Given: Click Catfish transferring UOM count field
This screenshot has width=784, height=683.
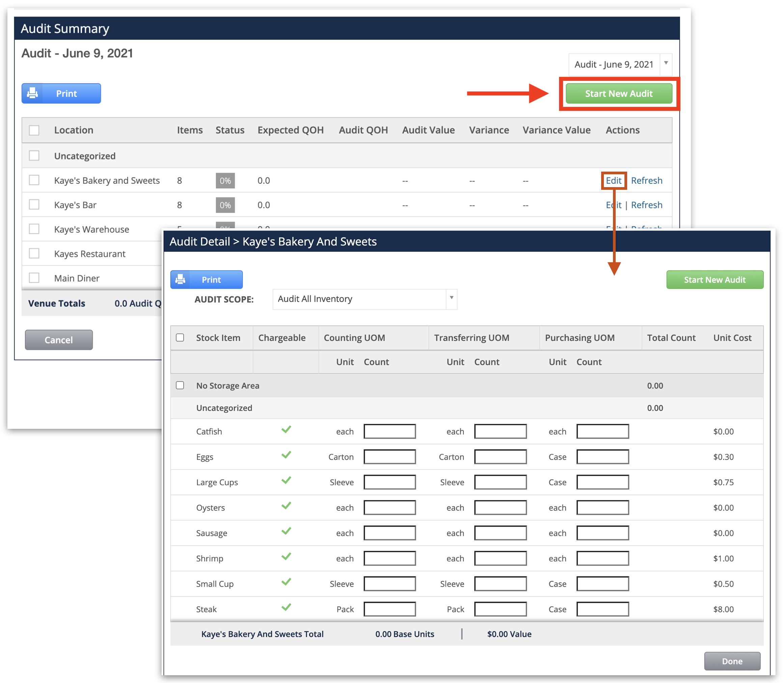Looking at the screenshot, I should tap(500, 432).
